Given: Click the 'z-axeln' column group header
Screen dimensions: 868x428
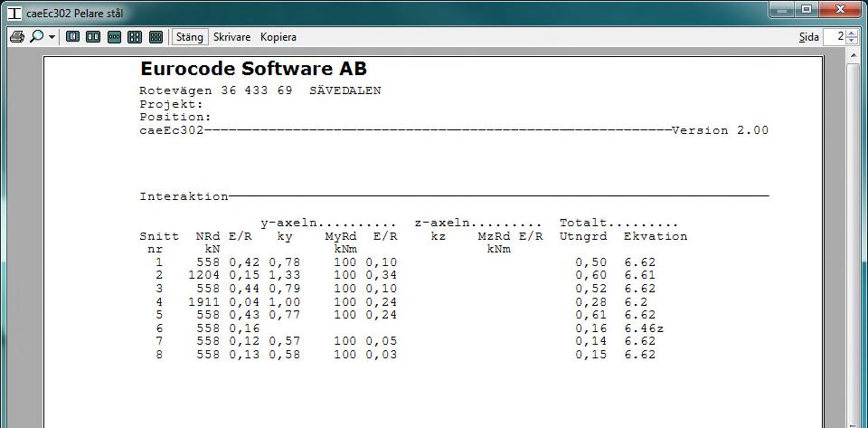Looking at the screenshot, I should [443, 224].
